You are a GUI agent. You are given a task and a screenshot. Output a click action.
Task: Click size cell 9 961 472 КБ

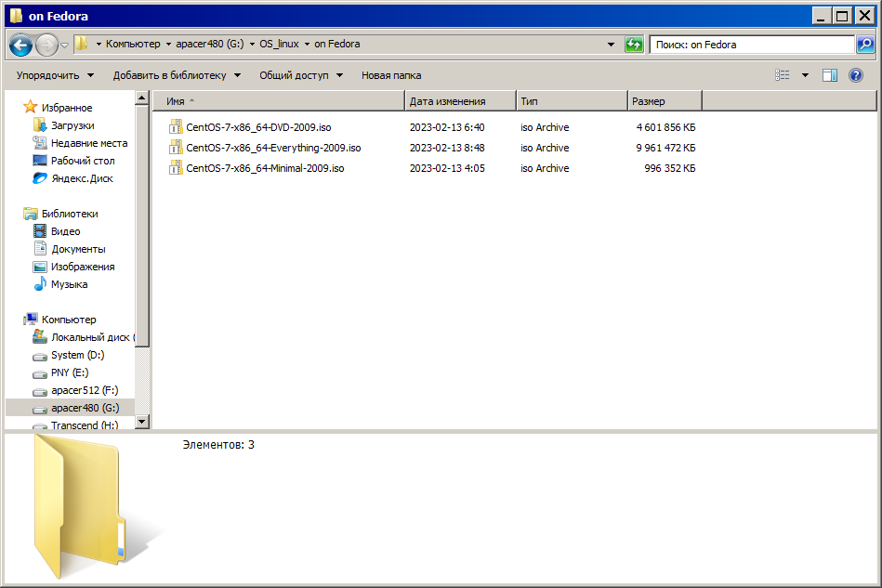pos(665,148)
